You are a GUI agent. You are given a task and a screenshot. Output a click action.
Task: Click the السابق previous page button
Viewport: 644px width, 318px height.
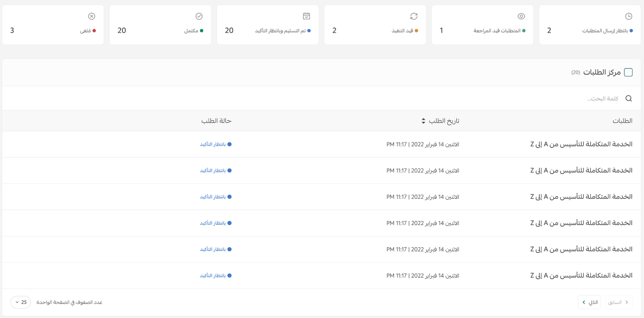pos(619,302)
